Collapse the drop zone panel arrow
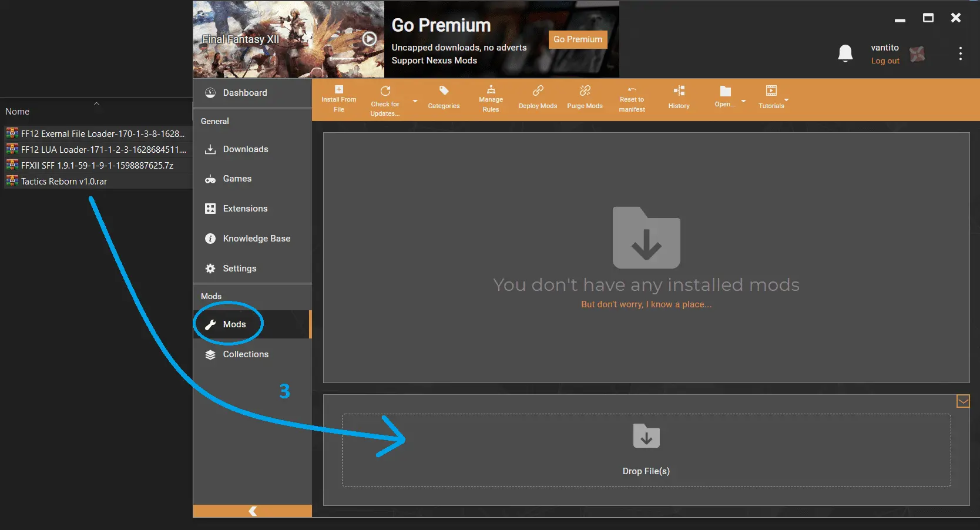Screen dimensions: 980x530 pyautogui.click(x=963, y=401)
